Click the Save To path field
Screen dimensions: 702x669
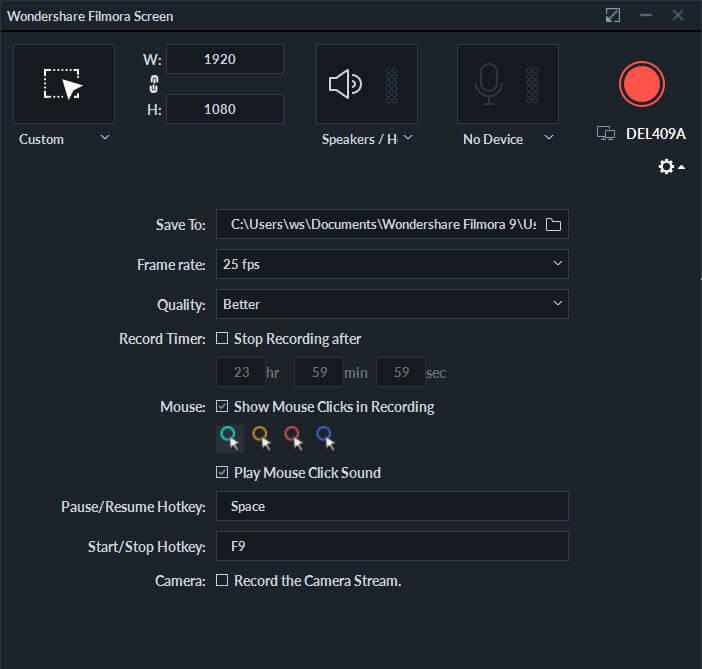pyautogui.click(x=392, y=224)
